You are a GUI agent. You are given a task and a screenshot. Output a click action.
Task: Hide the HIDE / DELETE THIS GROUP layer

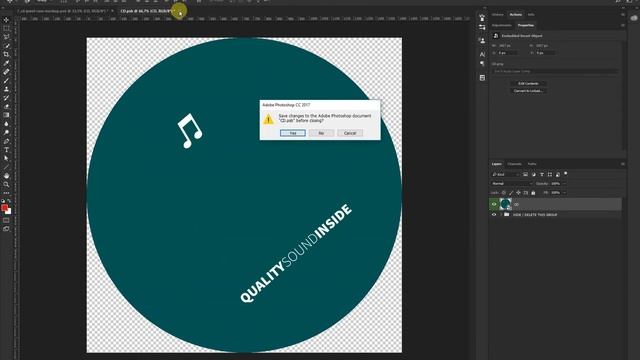click(x=494, y=215)
